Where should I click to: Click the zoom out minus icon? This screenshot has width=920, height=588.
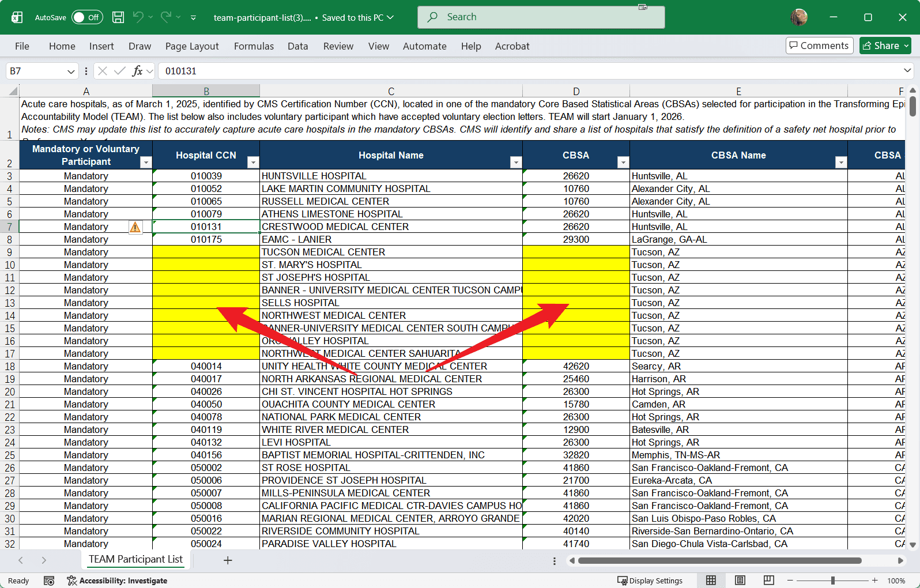click(x=790, y=581)
